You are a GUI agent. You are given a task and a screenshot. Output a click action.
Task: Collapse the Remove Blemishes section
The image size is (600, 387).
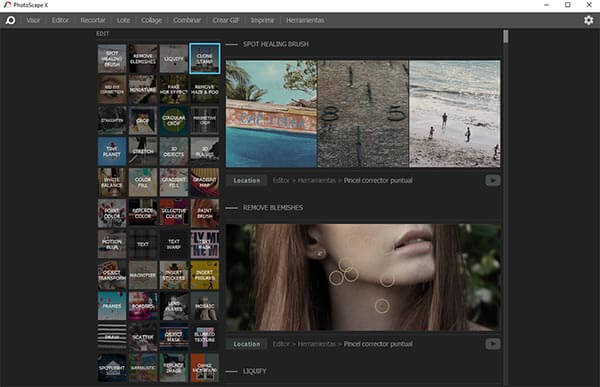tap(232, 208)
